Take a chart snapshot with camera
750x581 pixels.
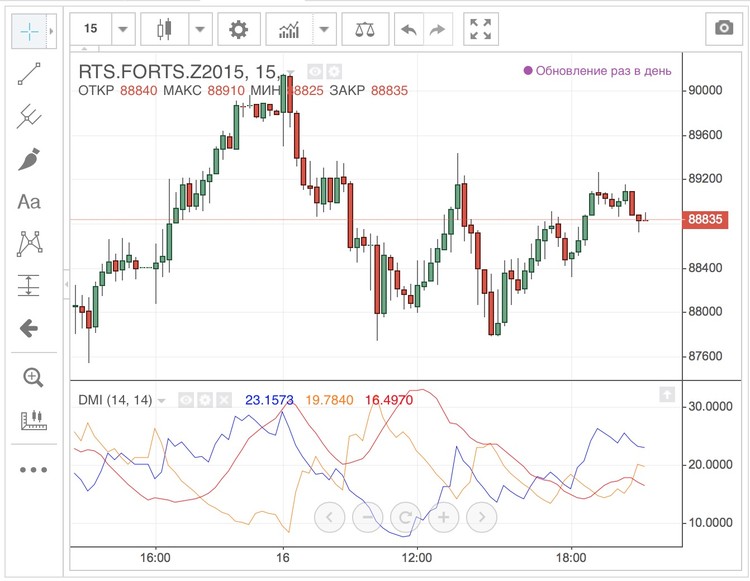pos(723,29)
